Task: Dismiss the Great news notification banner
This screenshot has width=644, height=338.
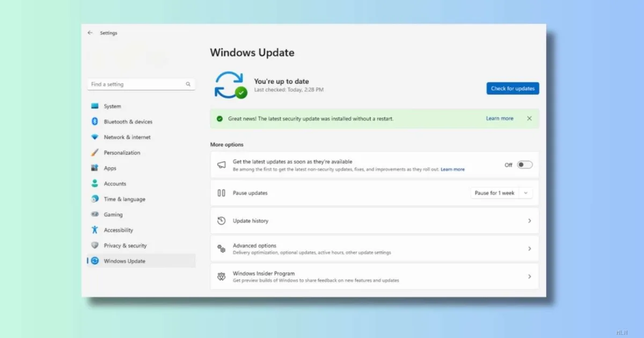Action: pyautogui.click(x=529, y=119)
